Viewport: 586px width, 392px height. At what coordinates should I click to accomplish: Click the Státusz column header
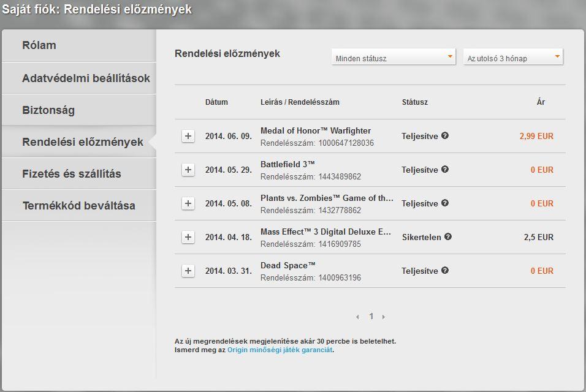415,102
